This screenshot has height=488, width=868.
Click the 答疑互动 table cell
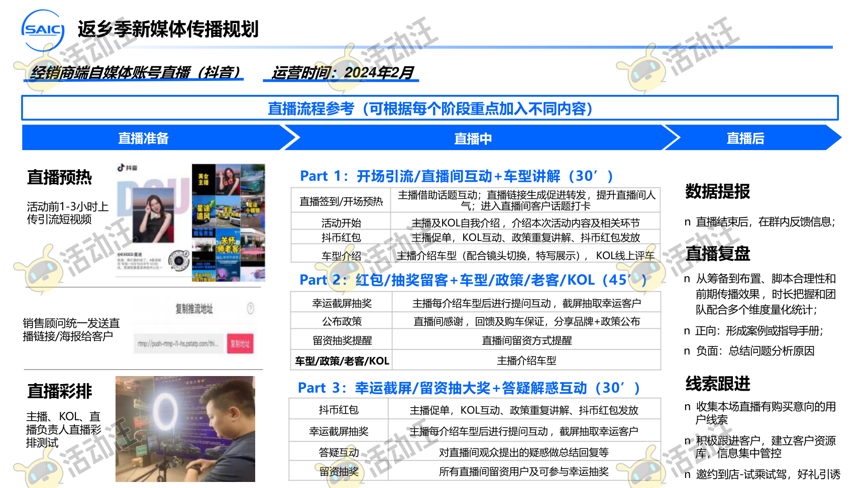point(339,452)
